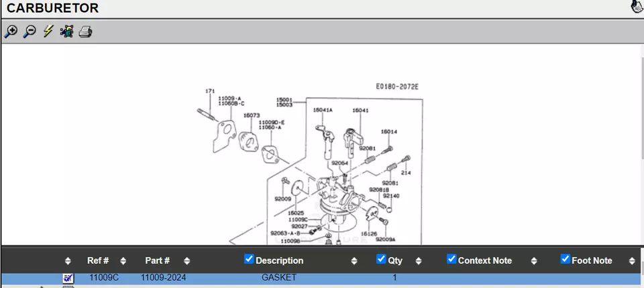Untick the Foot Note column checkbox
644x288 pixels.
click(x=565, y=259)
